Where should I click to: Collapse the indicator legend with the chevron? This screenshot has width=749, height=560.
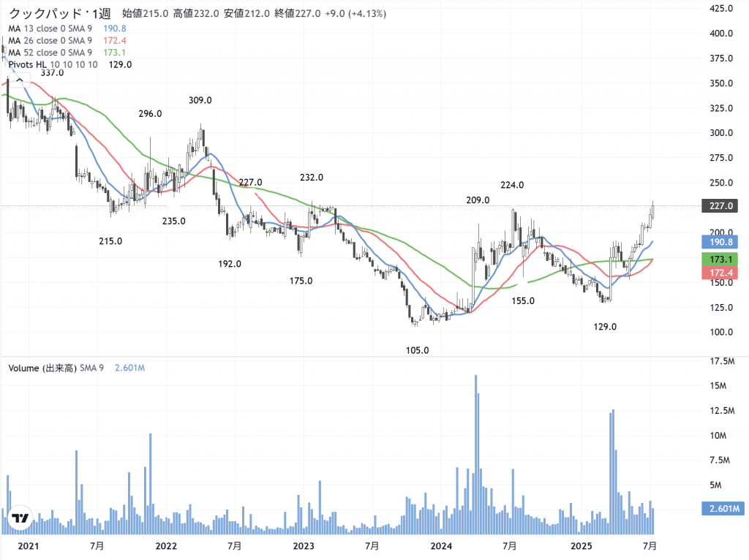(x=20, y=80)
